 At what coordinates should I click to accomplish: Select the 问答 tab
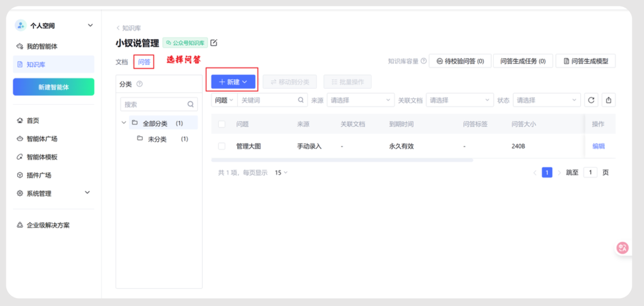point(144,62)
